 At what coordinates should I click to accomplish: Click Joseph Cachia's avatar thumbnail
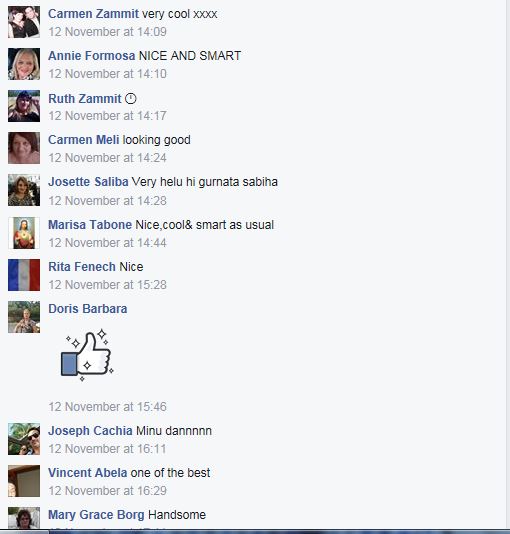point(24,439)
